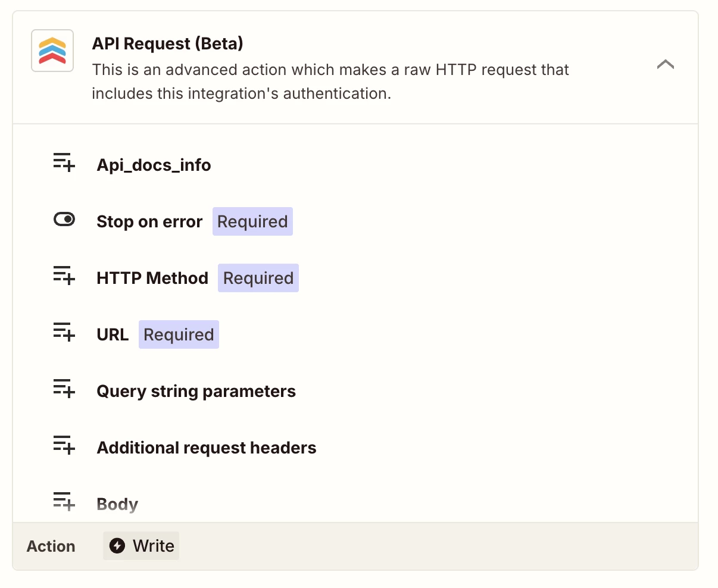Image resolution: width=718 pixels, height=588 pixels.
Task: Click the list-plus icon beside HTTP Method
Action: point(64,276)
